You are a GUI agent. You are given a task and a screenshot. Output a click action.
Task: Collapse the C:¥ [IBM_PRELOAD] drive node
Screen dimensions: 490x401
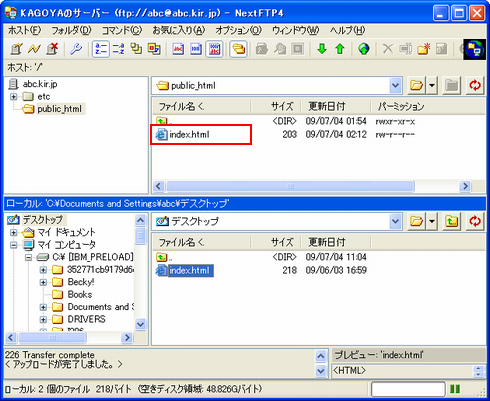pos(29,257)
